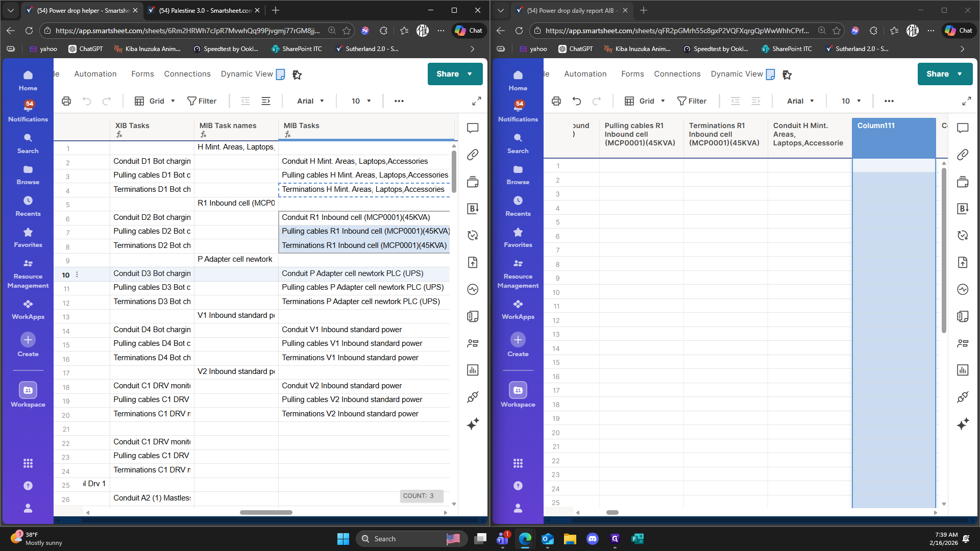Open WorkApps in right window sidebar
Image resolution: width=980 pixels, height=551 pixels.
[x=518, y=309]
